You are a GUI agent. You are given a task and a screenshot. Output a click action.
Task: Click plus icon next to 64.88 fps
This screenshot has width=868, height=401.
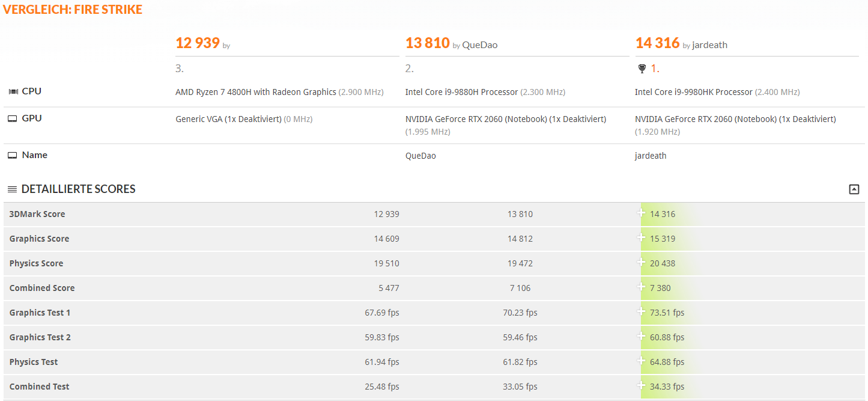[x=642, y=361]
